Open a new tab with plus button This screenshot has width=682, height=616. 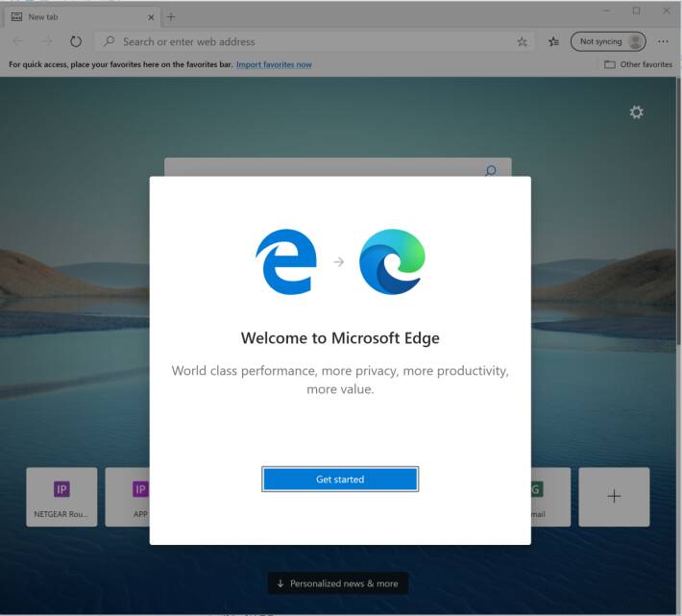[x=171, y=17]
